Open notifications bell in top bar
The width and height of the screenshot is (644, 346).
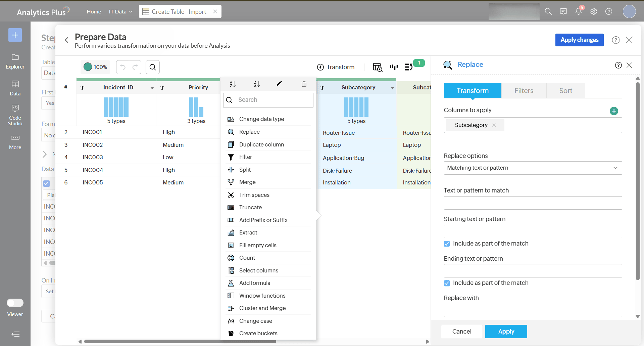578,11
